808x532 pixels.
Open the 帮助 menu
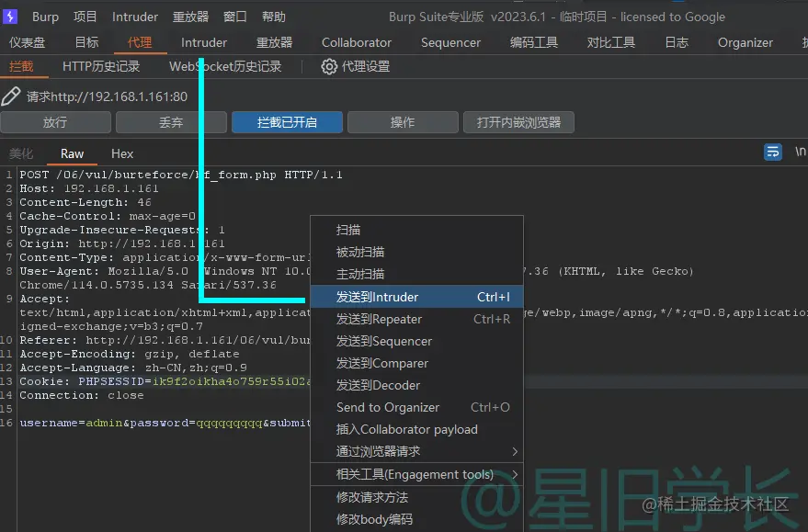point(274,17)
